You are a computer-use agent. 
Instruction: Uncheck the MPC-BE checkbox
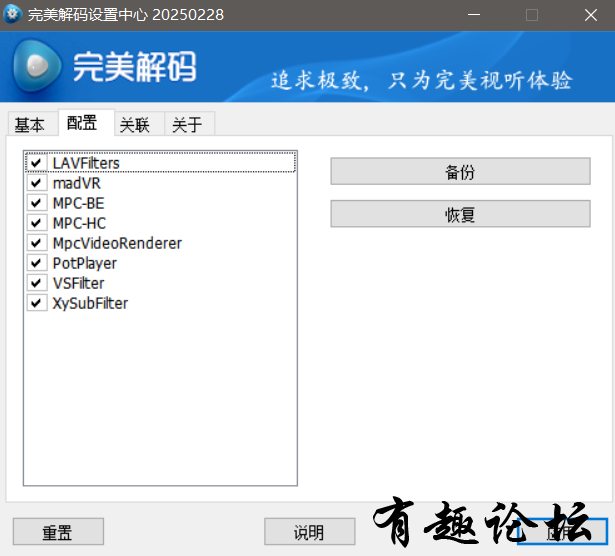click(36, 203)
